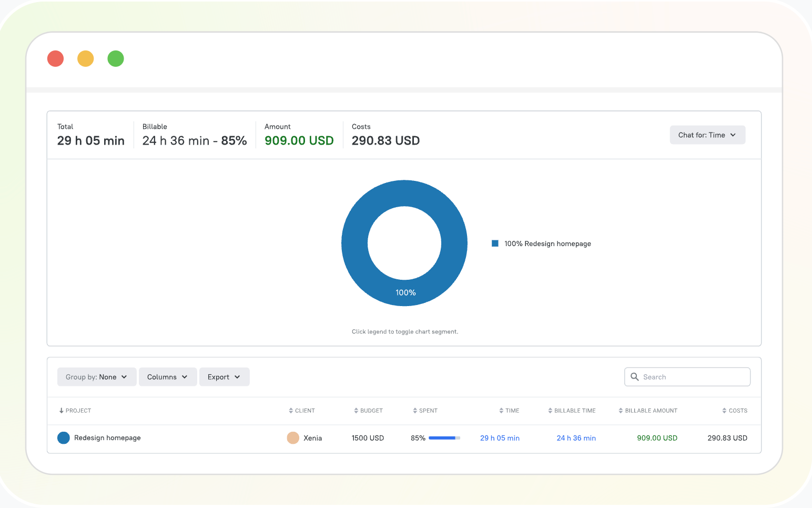Sort by Costs column
Image resolution: width=812 pixels, height=508 pixels.
point(735,411)
